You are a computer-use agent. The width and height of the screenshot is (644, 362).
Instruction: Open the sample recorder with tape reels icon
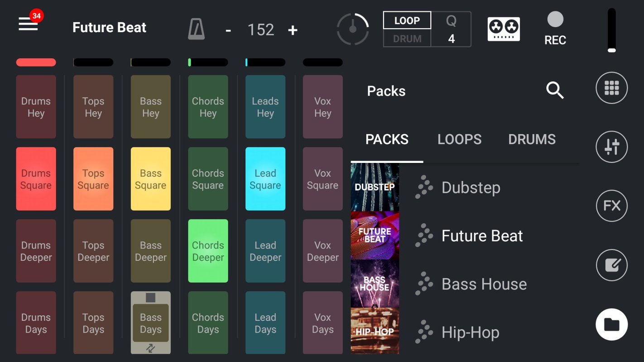[x=504, y=28]
